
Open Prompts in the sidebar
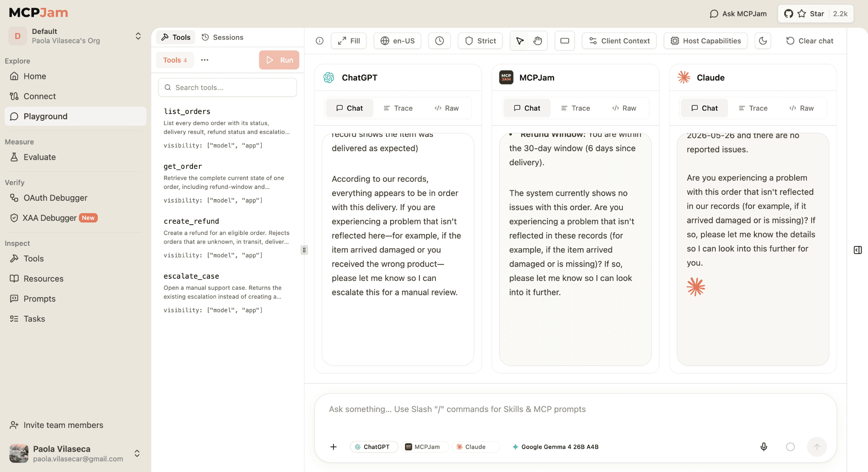tap(75, 299)
